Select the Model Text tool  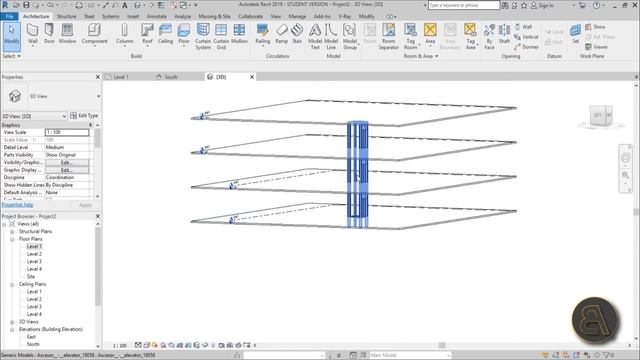click(315, 37)
